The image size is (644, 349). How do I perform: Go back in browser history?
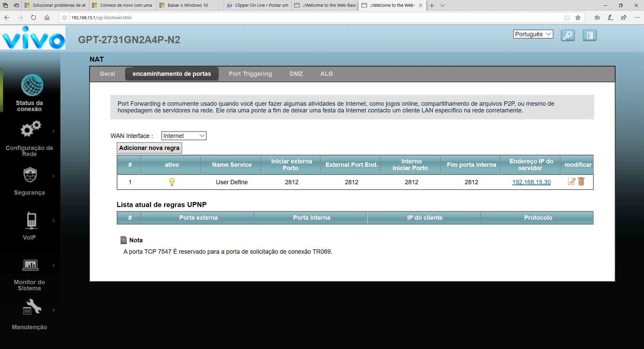point(7,17)
